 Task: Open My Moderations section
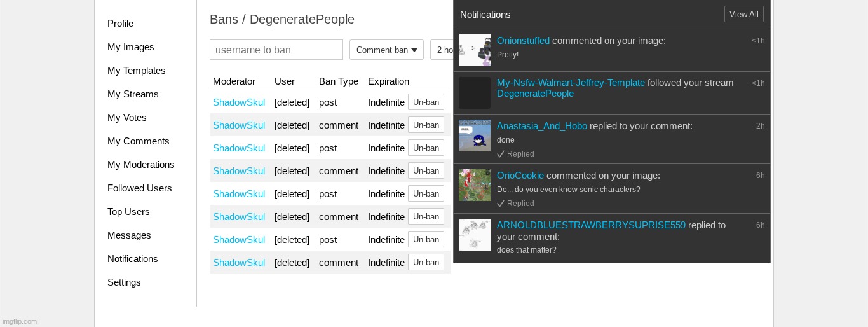140,165
